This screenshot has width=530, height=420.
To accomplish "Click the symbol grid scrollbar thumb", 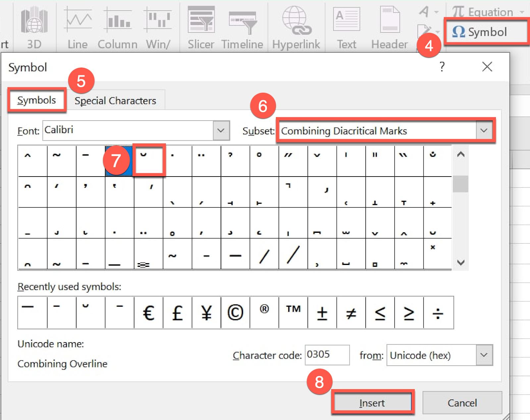I will click(x=460, y=184).
